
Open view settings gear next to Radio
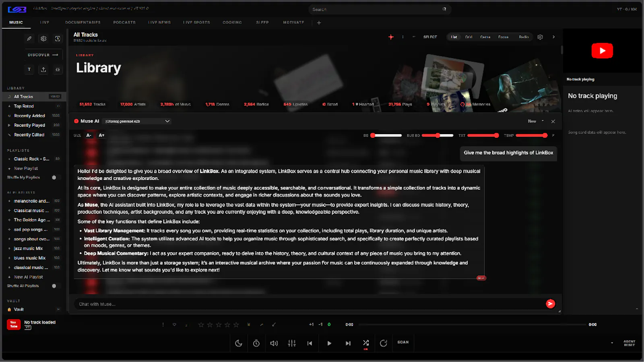point(540,37)
